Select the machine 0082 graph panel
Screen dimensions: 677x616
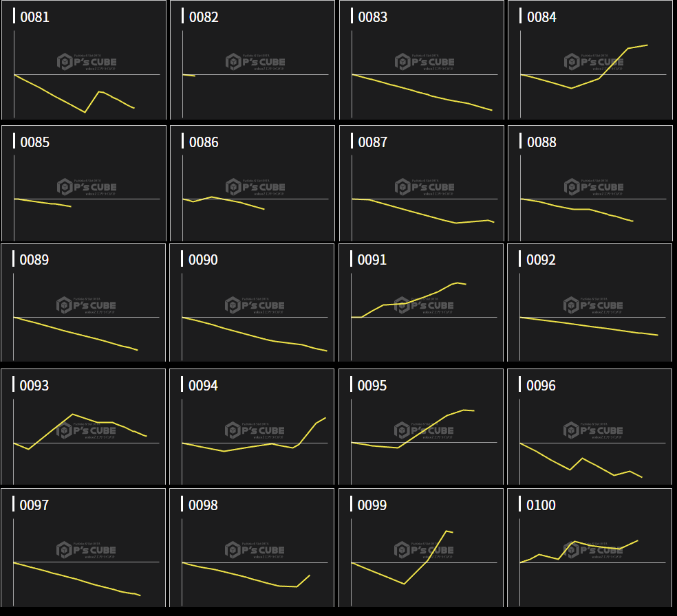[252, 60]
